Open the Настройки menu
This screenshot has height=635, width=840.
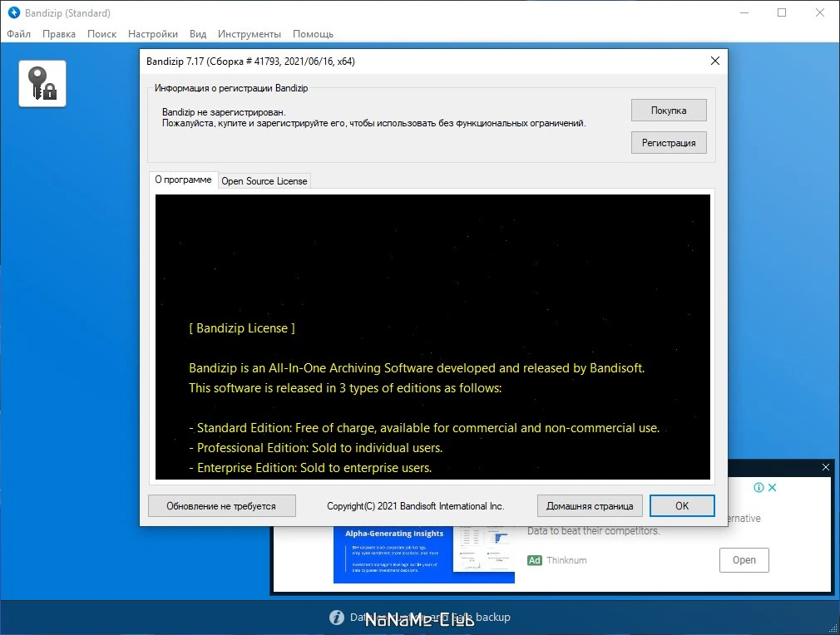click(x=153, y=34)
